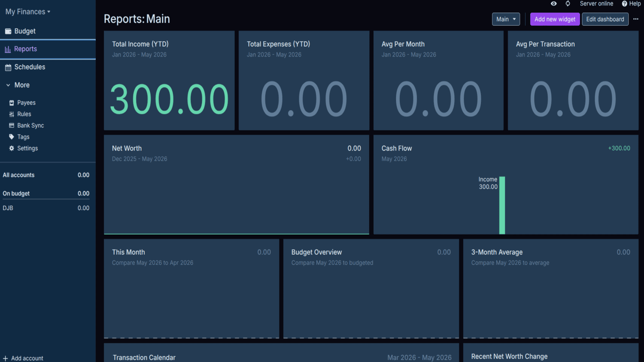
Task: Click the Rules tuning icon
Action: pos(12,114)
